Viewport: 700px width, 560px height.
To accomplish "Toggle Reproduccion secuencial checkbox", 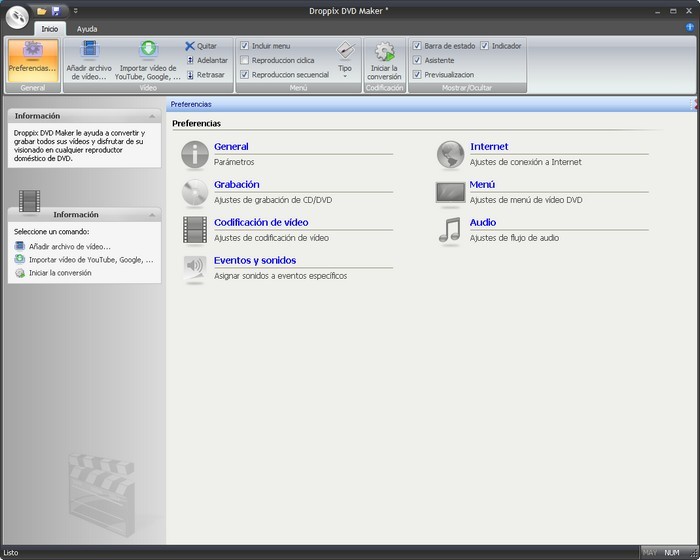I will pos(244,74).
